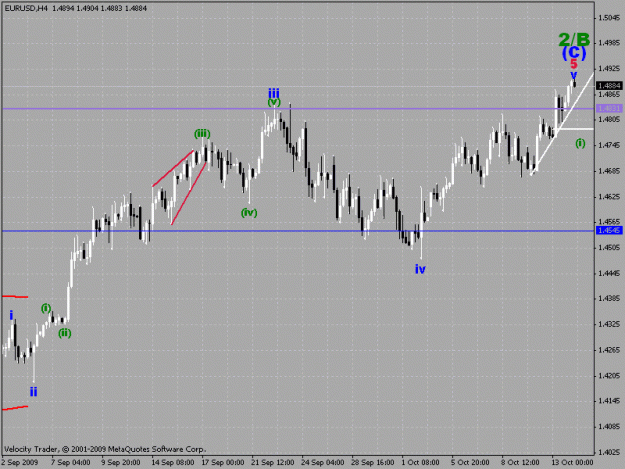The width and height of the screenshot is (625, 469).
Task: Click the 1.4085 price scale value
Action: point(610,426)
